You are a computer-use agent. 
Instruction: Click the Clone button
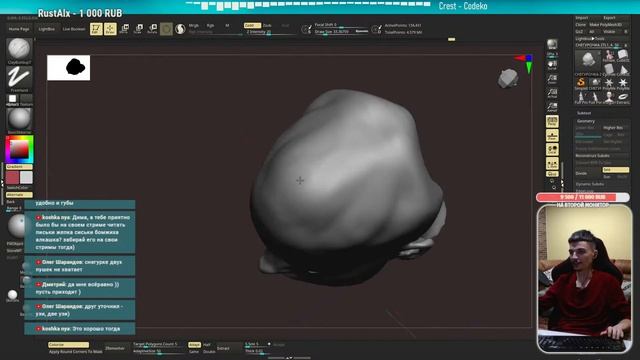(x=580, y=25)
